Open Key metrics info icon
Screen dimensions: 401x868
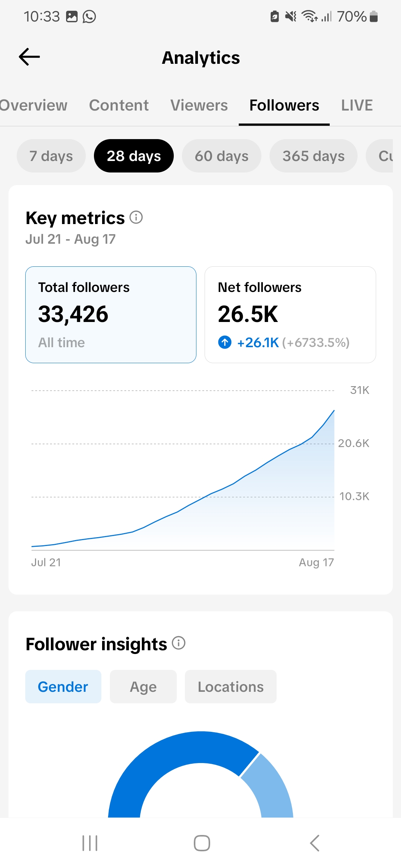(x=136, y=217)
